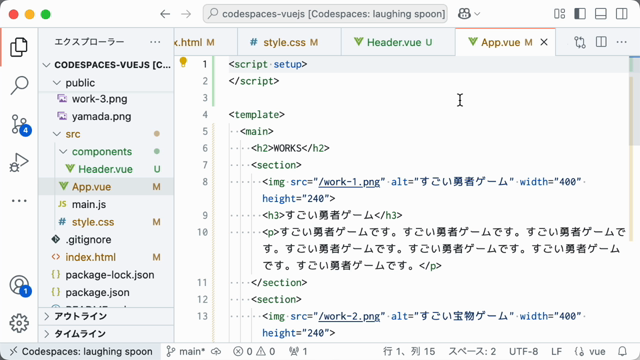Open Run and Debug view icon
The height and width of the screenshot is (360, 640).
(19, 162)
